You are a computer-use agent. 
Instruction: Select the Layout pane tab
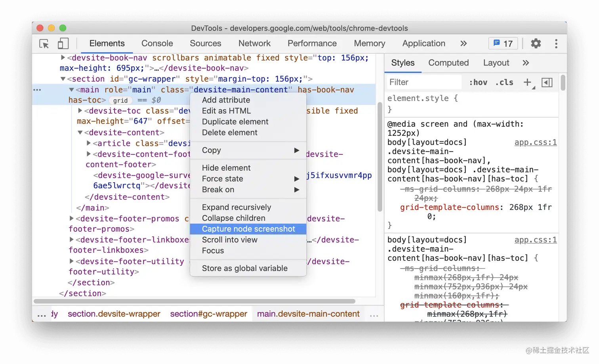click(x=496, y=63)
